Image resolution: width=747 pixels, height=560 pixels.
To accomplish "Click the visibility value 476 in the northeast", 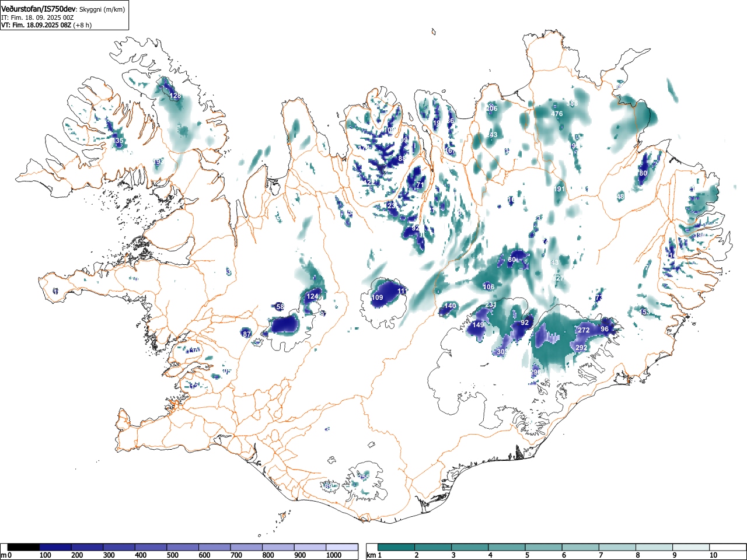I will 557,114.
